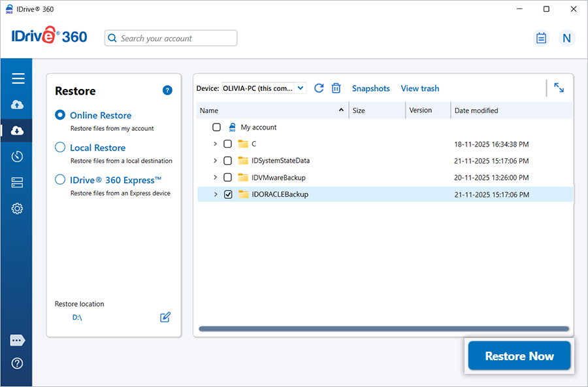Screen dimensions: 588x387
Task: Open the Server backup sidebar icon
Action: click(x=18, y=182)
